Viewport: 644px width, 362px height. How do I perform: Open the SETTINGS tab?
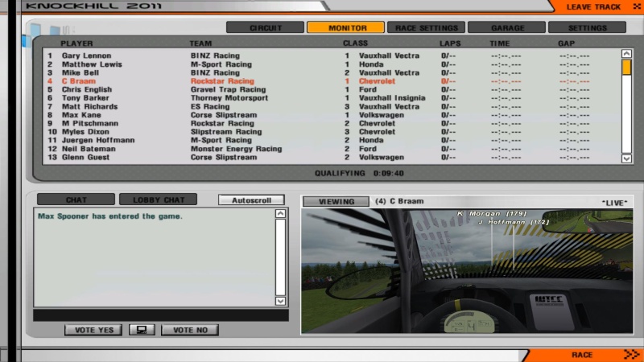[588, 27]
